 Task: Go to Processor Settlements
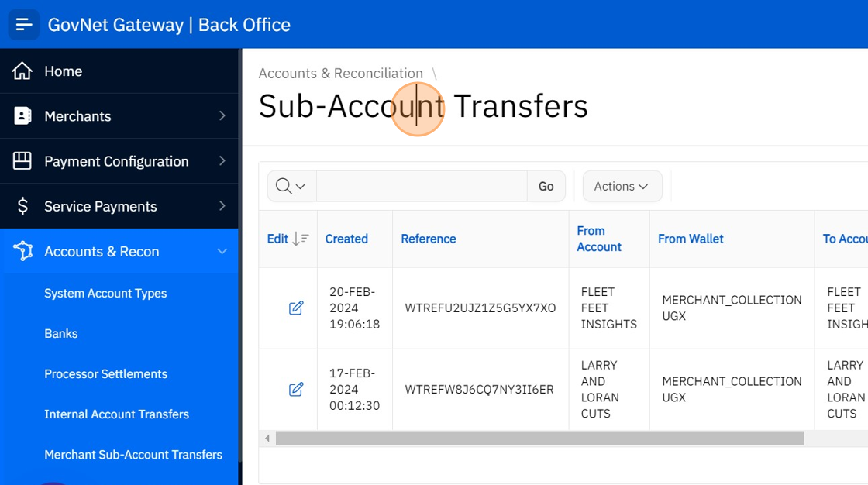pos(105,374)
